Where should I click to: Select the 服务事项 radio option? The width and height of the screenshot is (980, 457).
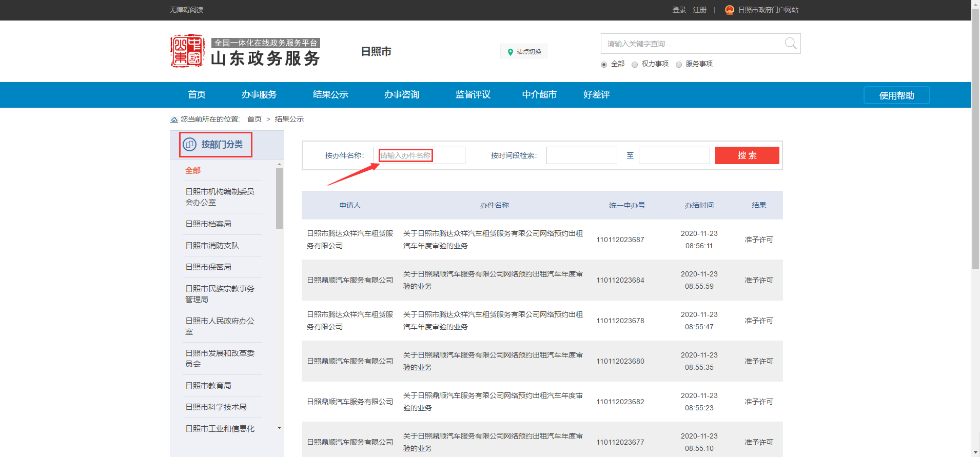[679, 65]
